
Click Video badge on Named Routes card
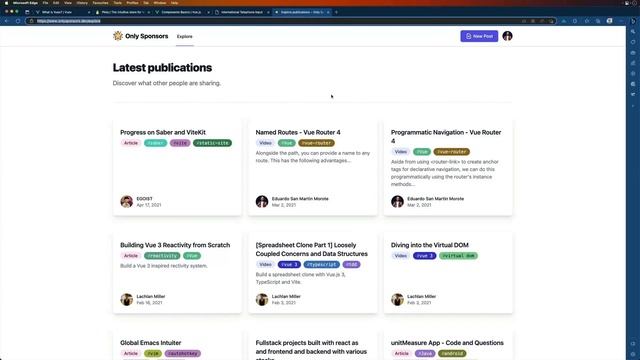click(x=265, y=143)
